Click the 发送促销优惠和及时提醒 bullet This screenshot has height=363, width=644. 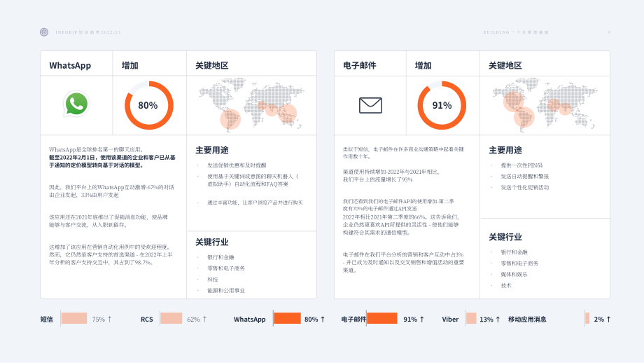(x=237, y=165)
